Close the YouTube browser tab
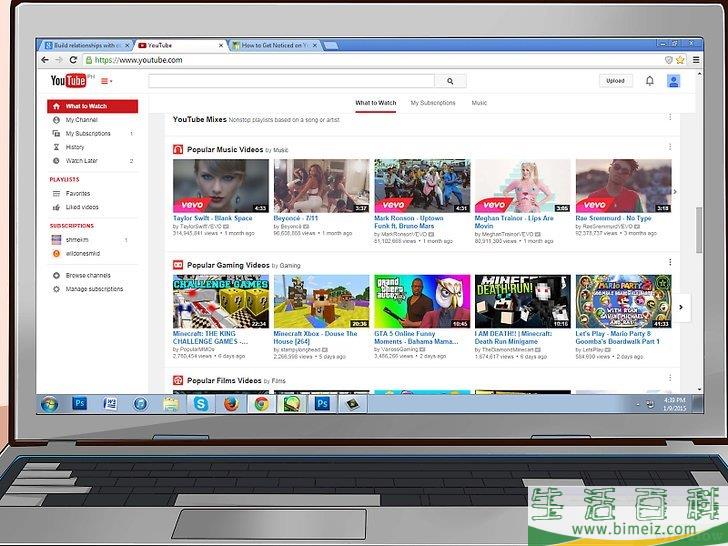 (x=221, y=46)
